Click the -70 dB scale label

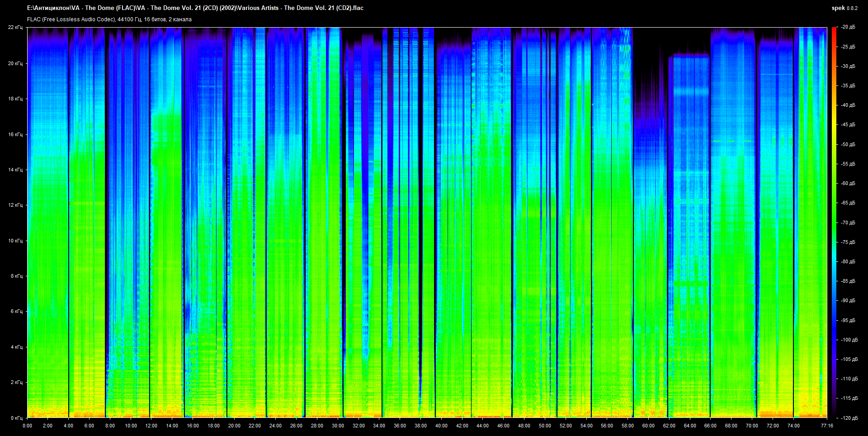coord(848,223)
